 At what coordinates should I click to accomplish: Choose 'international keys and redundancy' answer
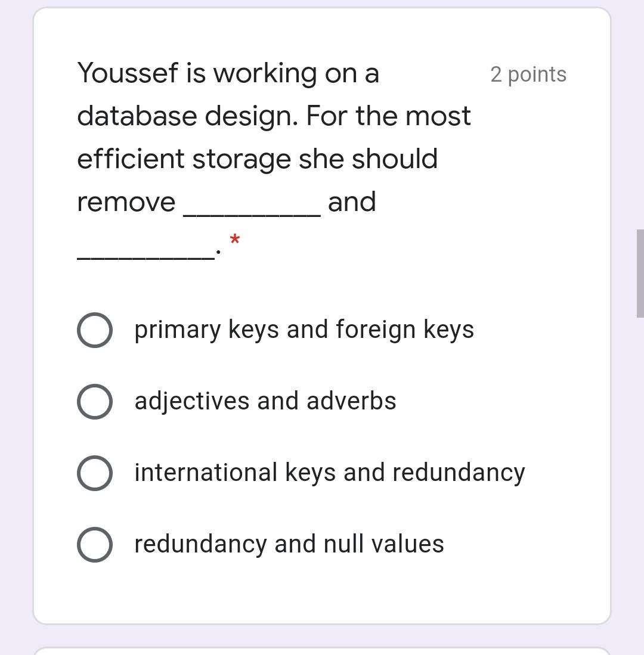pyautogui.click(x=94, y=473)
